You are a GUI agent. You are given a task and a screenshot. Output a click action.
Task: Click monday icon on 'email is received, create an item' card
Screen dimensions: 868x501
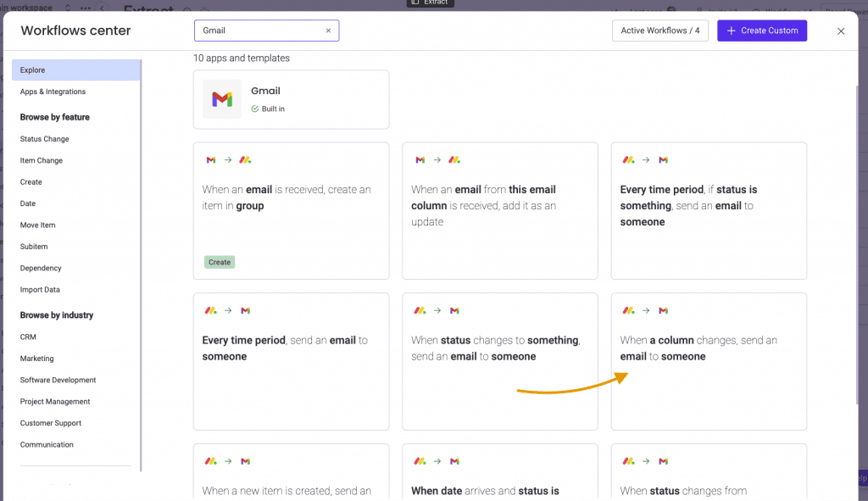[245, 160]
